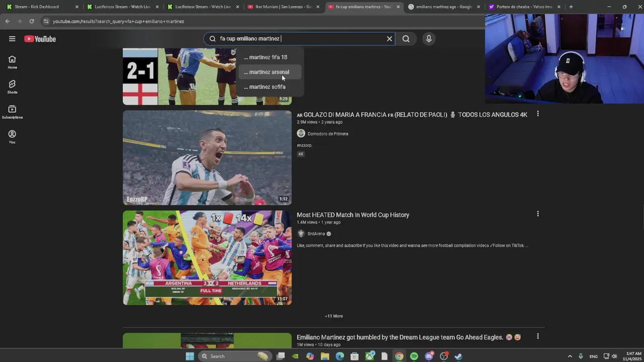
Task: Open the Xbox app from the taskbar
Action: point(370,356)
